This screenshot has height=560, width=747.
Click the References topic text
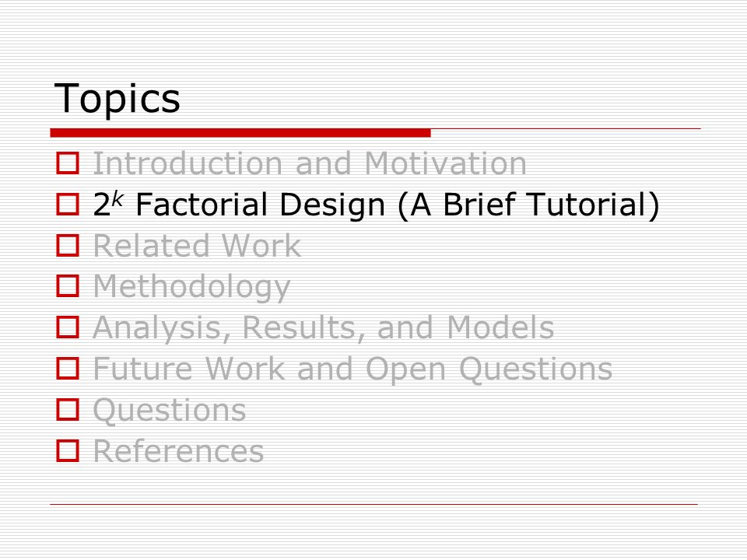click(178, 451)
